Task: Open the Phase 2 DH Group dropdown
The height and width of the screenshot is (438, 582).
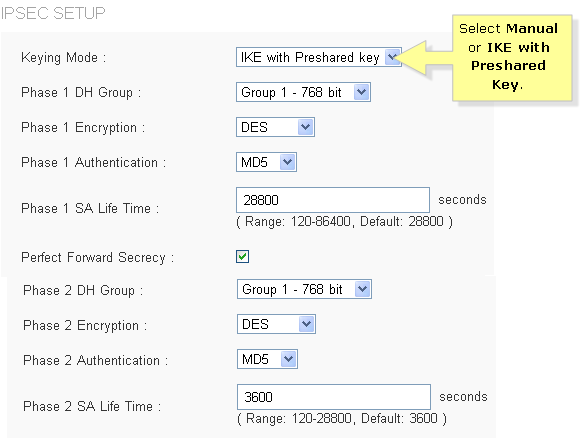Action: coord(304,289)
